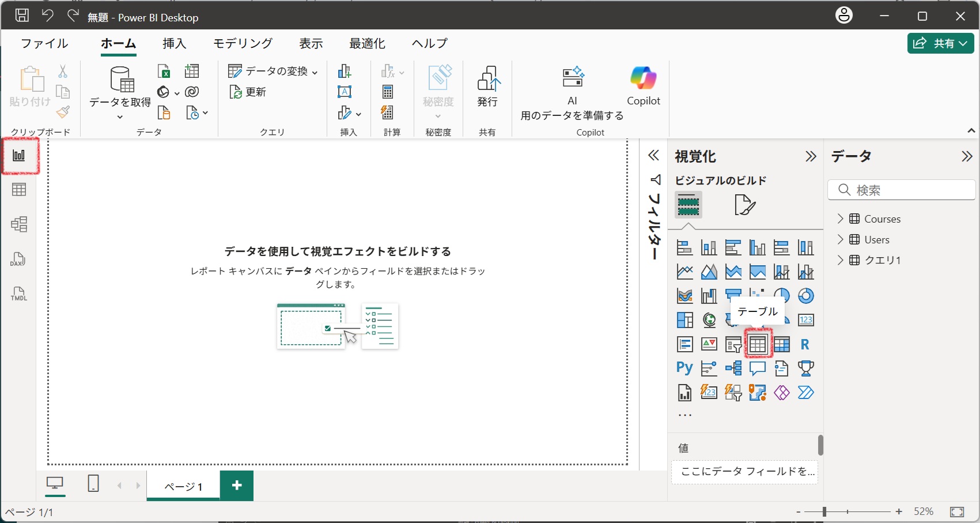Expand the Users table in the Data pane
Viewport: 980px width, 523px height.
tap(841, 239)
